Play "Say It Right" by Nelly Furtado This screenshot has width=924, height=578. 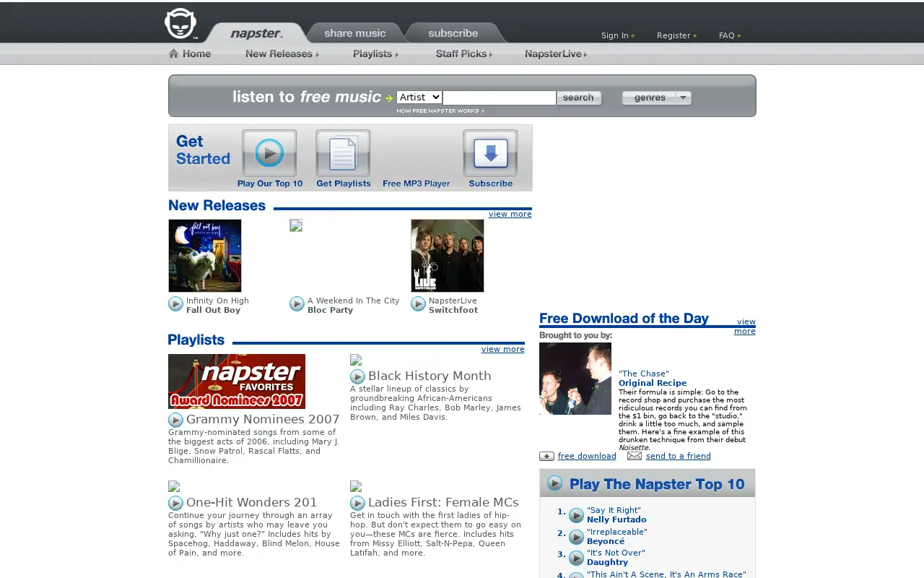coord(576,515)
